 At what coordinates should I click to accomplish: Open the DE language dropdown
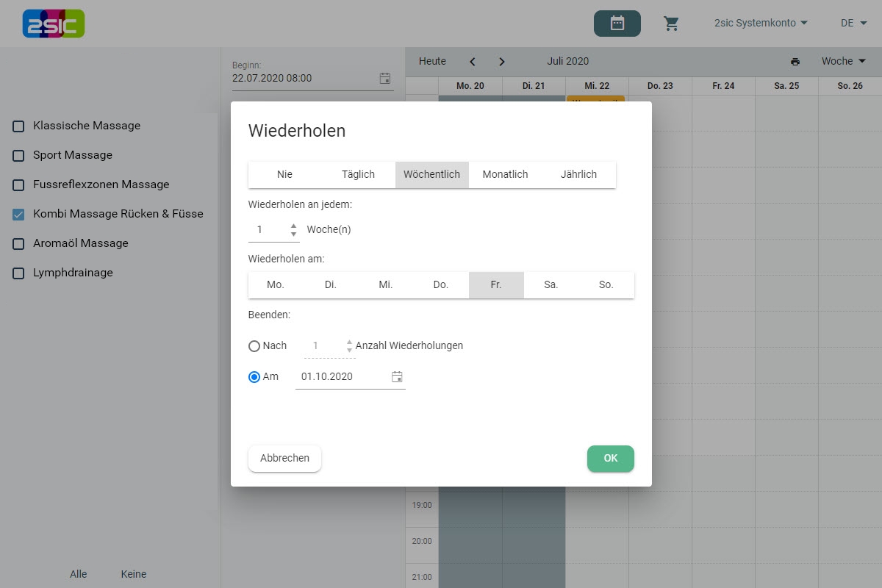click(x=853, y=23)
